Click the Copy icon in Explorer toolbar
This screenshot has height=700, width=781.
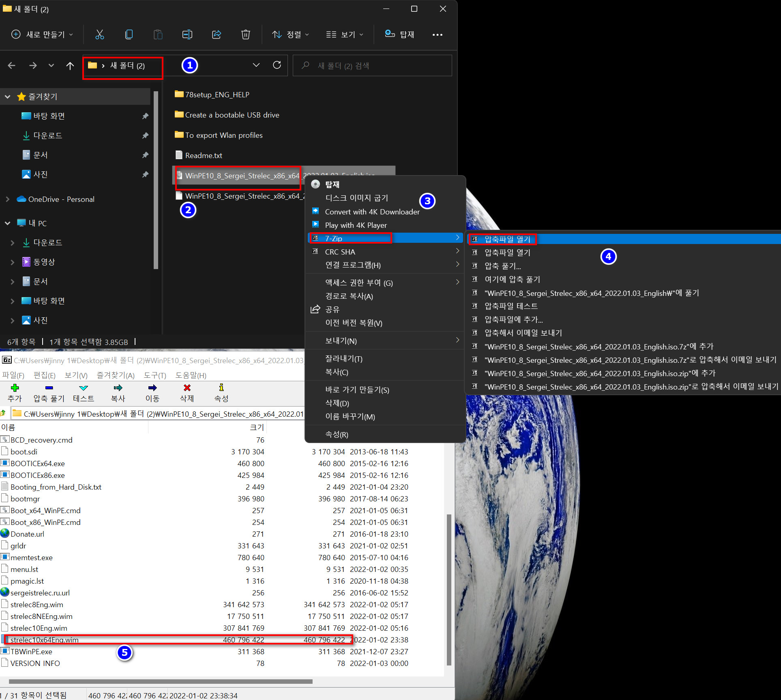tap(129, 34)
